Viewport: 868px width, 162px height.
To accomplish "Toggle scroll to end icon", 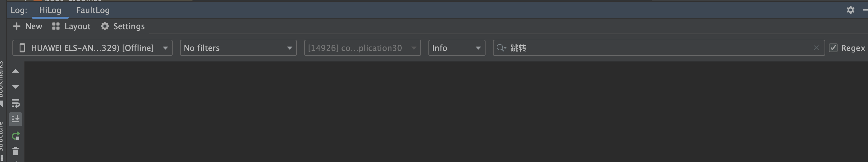I will point(16,119).
